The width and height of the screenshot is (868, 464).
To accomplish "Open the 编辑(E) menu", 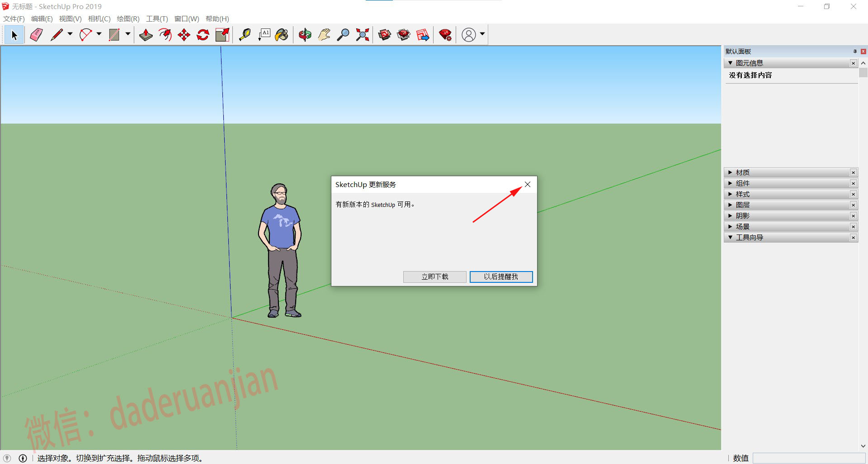I will pos(42,19).
